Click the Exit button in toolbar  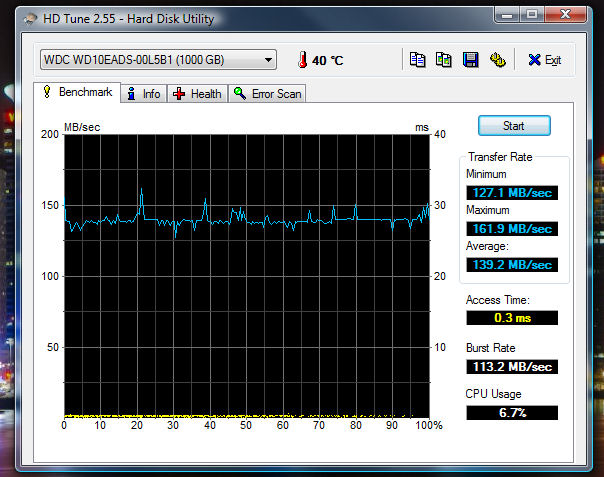pos(545,60)
